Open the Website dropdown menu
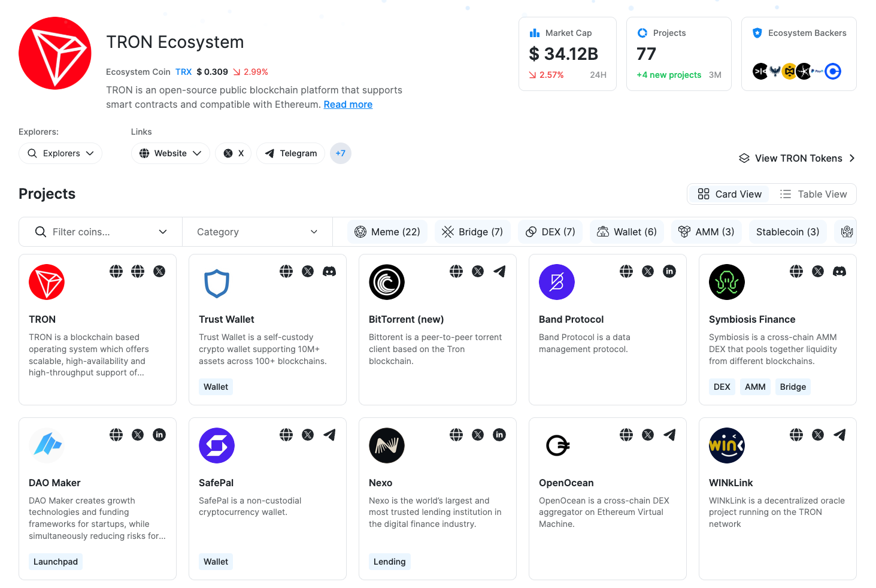Screen dimensions: 876x588 [170, 153]
